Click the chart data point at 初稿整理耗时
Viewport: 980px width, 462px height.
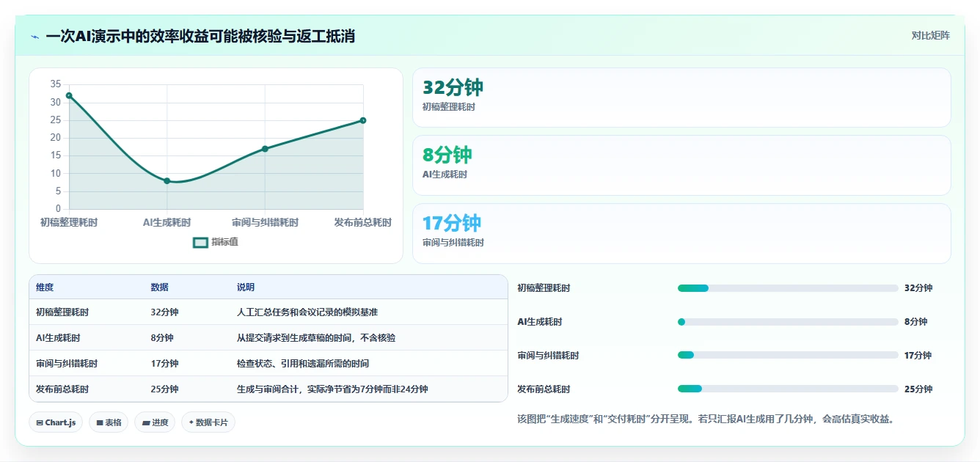point(69,95)
